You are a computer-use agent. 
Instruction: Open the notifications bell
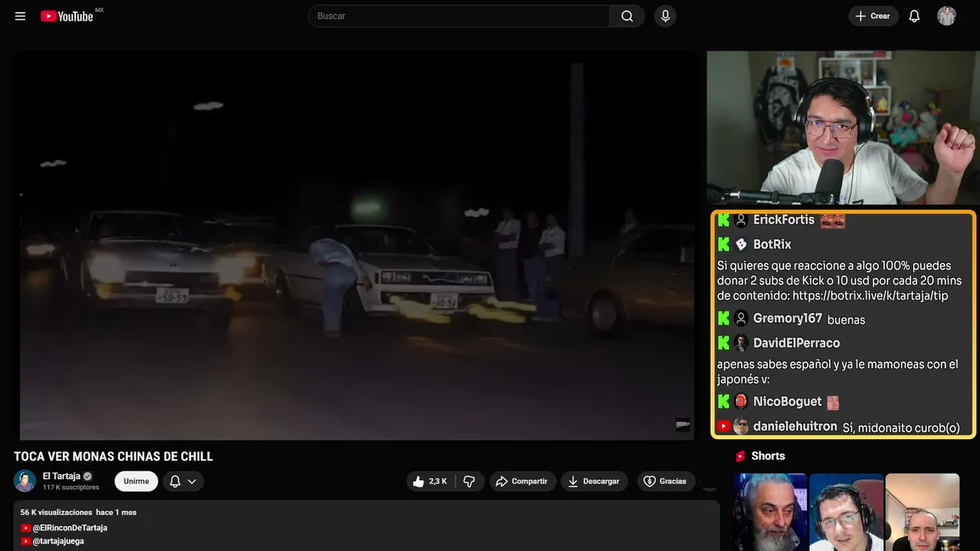(914, 16)
